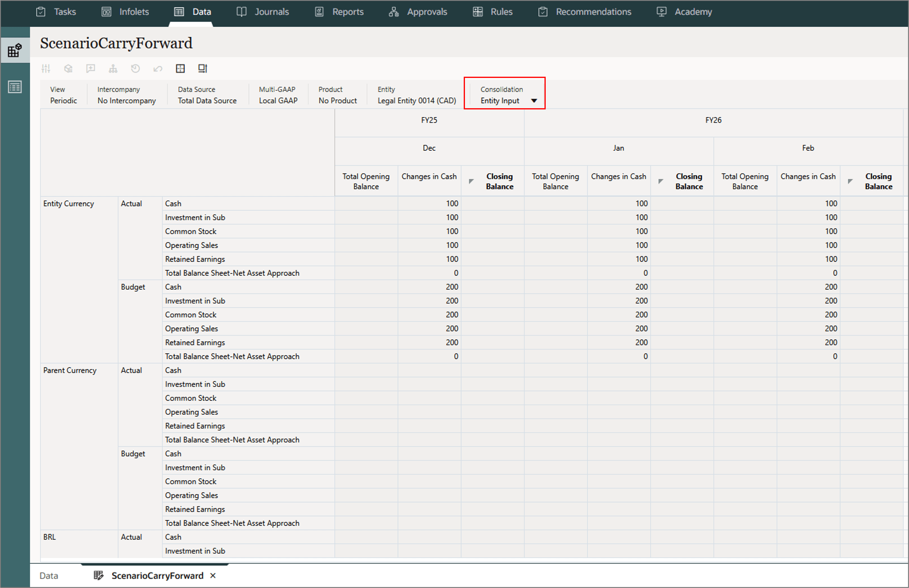Select the Entity Legal Entity 0014 link

point(416,100)
